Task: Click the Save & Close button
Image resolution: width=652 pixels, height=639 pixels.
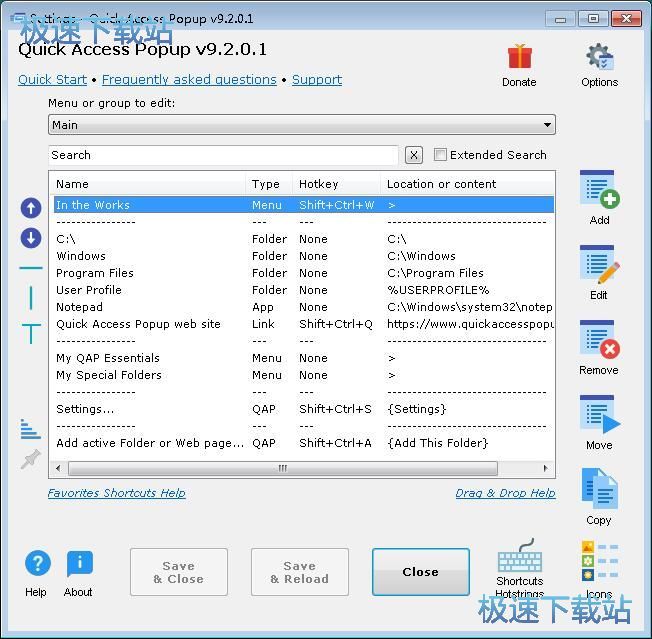Action: (x=179, y=572)
